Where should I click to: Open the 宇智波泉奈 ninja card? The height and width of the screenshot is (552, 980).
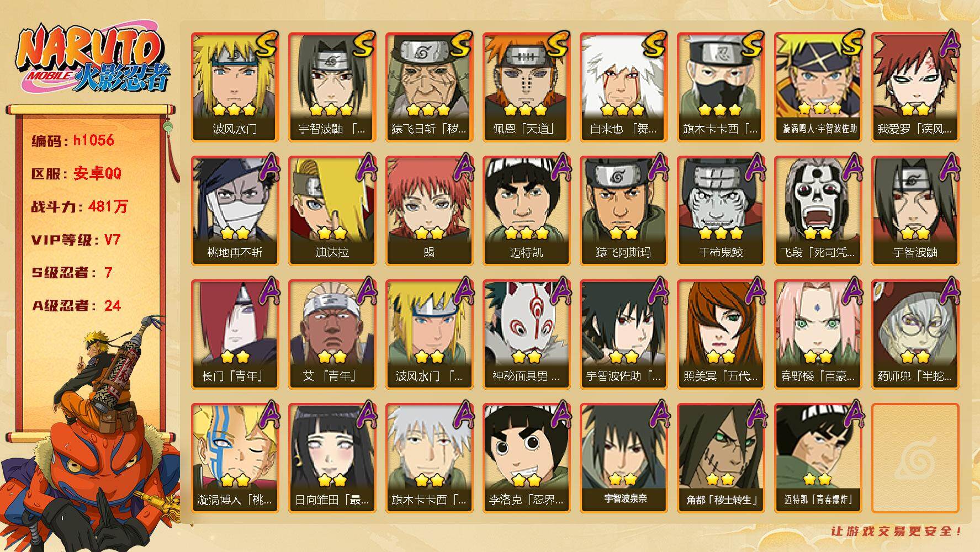point(623,458)
